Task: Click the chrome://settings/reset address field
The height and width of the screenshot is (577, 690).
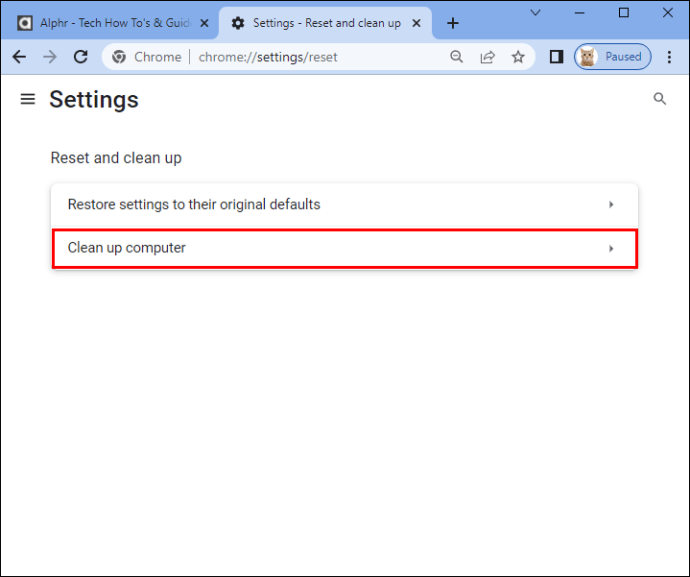Action: tap(268, 57)
